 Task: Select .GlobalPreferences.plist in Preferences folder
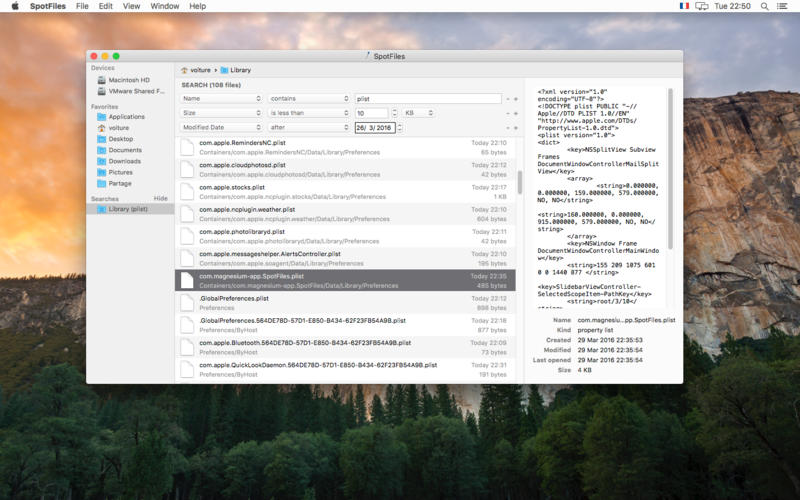point(345,303)
